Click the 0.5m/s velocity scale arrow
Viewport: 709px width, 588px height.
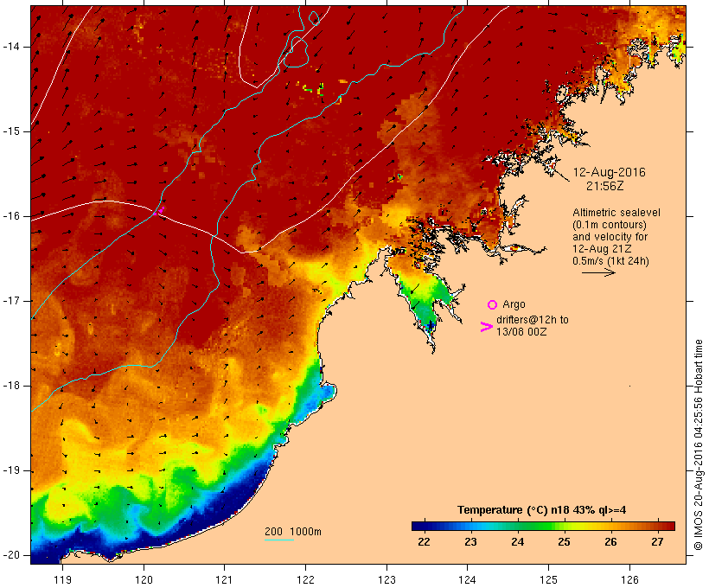[x=598, y=272]
